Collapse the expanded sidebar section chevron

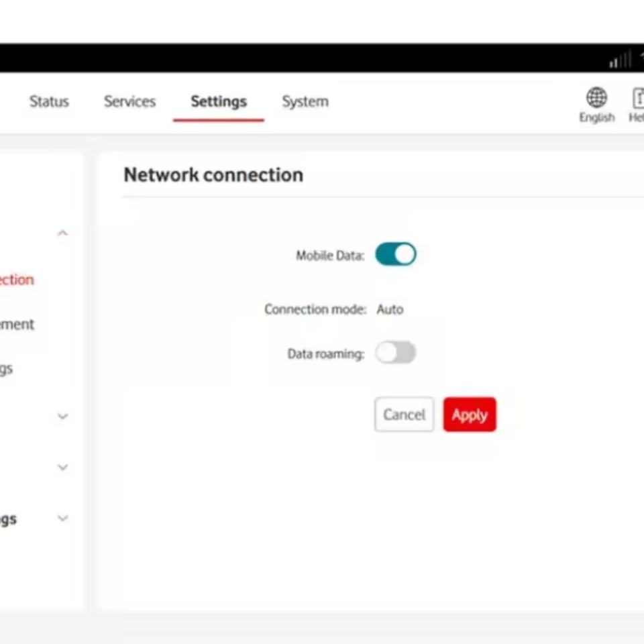[62, 233]
